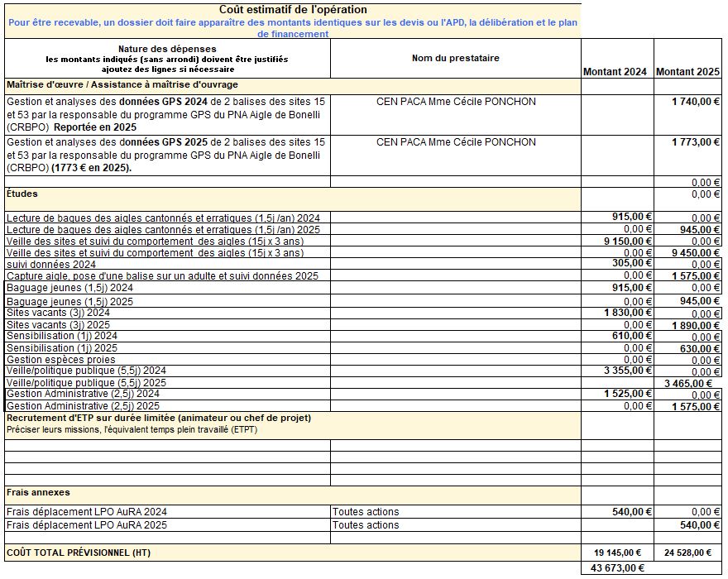728x579 pixels.
Task: Select the "Gestion Administrative (2,5j) 2025" label
Action: click(83, 406)
